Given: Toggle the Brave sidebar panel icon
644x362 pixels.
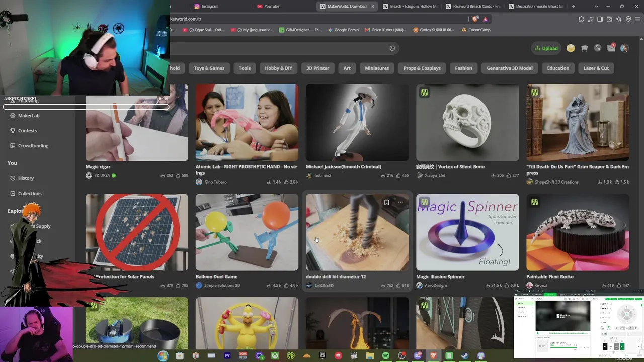Looking at the screenshot, I should (x=600, y=19).
